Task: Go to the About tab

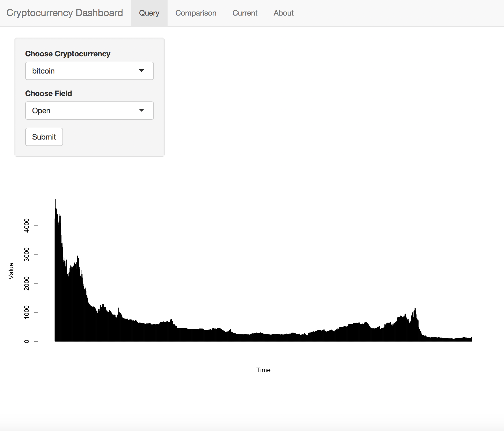Action: [283, 13]
